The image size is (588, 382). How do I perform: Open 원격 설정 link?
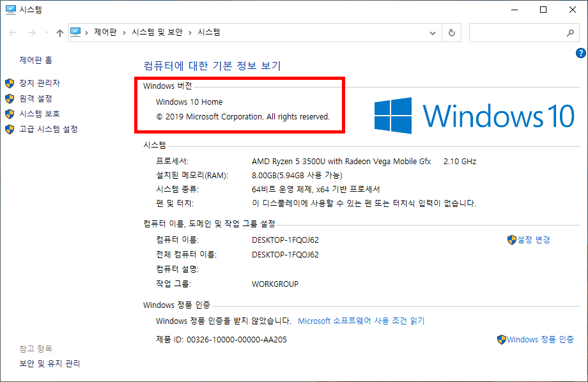point(36,98)
